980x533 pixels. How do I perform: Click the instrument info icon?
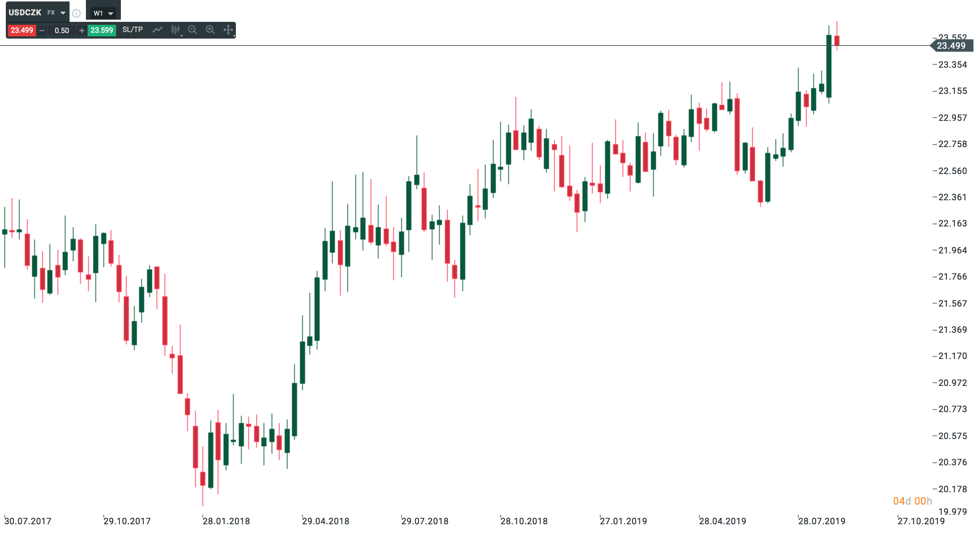[76, 13]
